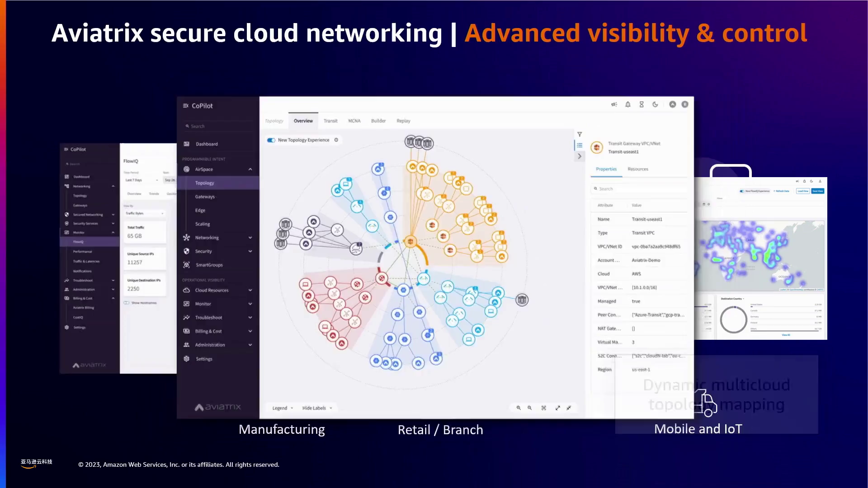
Task: Toggle dark mode moon icon
Action: (x=655, y=104)
